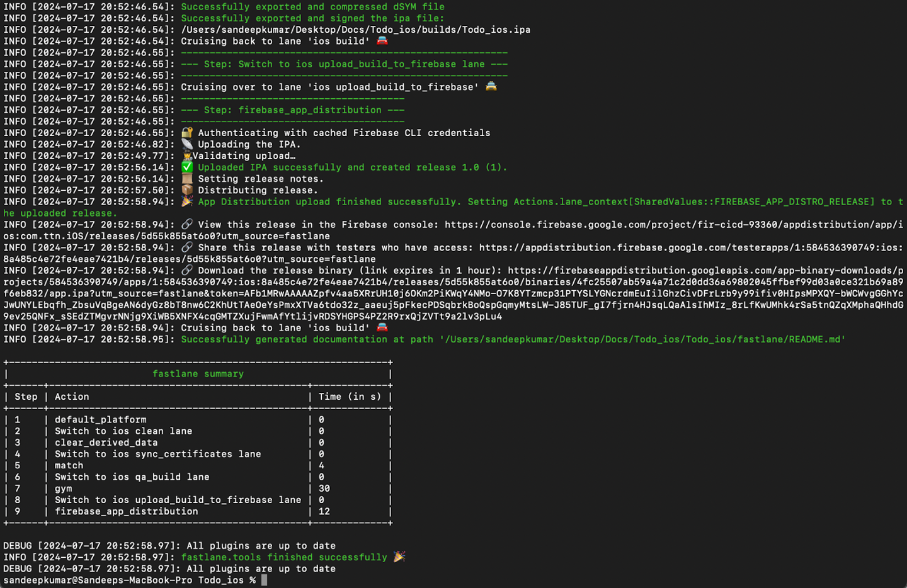Select the 'gym' action row text
Screen dimensions: 907x588
coord(64,489)
